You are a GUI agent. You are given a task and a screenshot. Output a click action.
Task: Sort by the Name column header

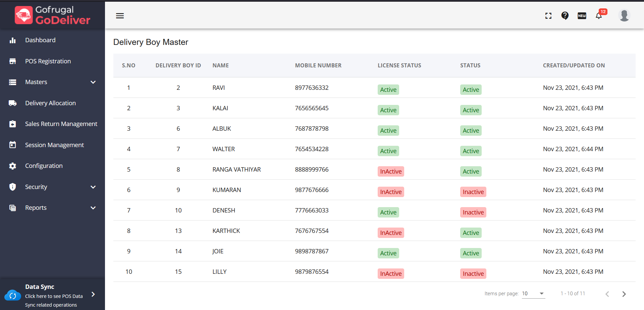(220, 65)
